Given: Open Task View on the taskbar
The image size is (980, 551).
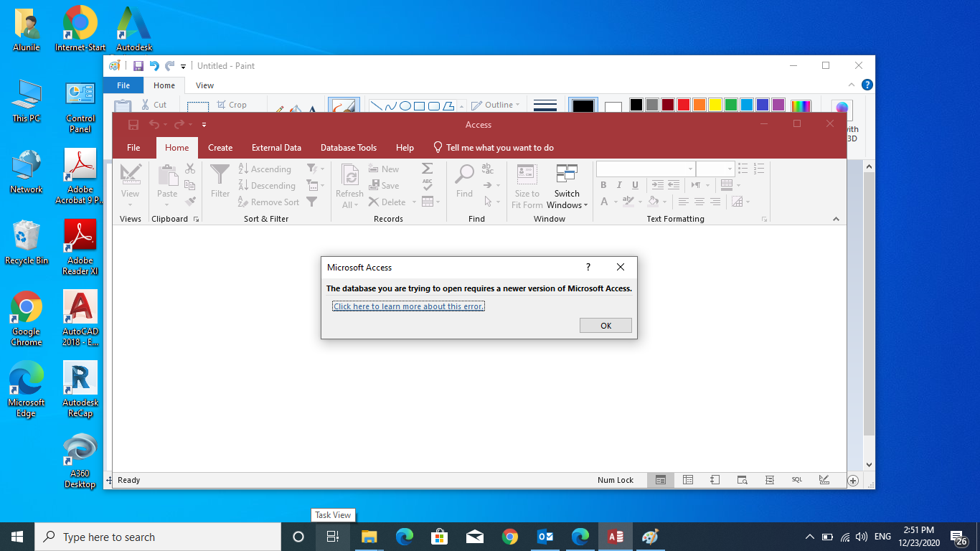Looking at the screenshot, I should click(x=333, y=537).
